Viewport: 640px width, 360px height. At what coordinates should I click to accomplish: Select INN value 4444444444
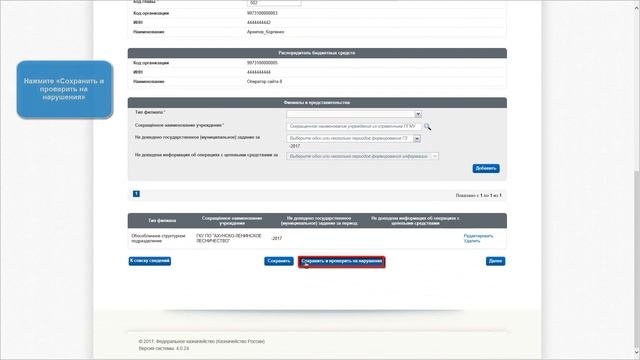(259, 72)
